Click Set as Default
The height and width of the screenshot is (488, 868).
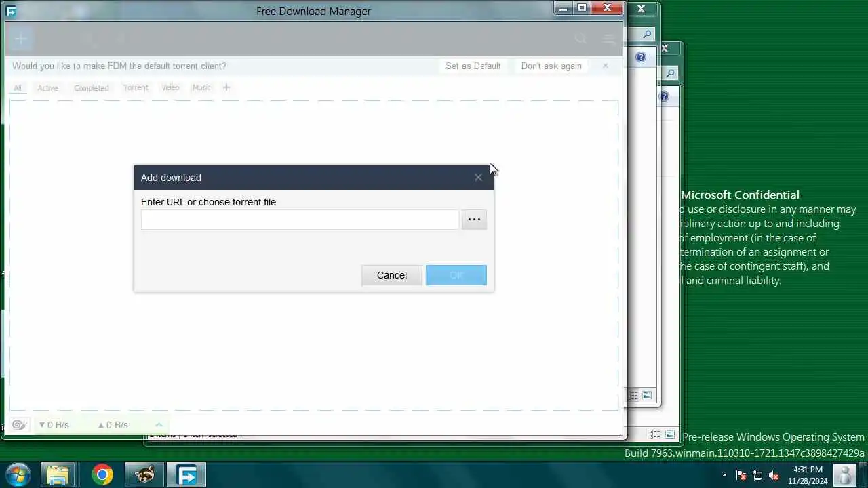[473, 66]
